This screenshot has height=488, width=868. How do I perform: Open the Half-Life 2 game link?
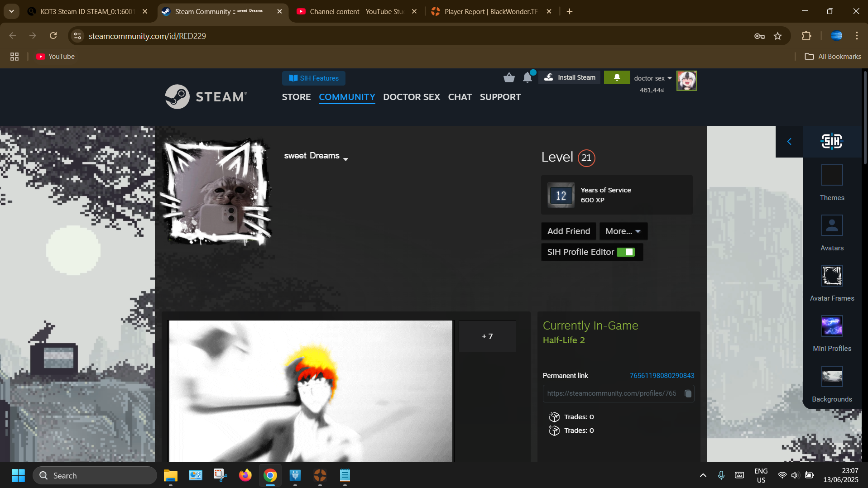564,340
